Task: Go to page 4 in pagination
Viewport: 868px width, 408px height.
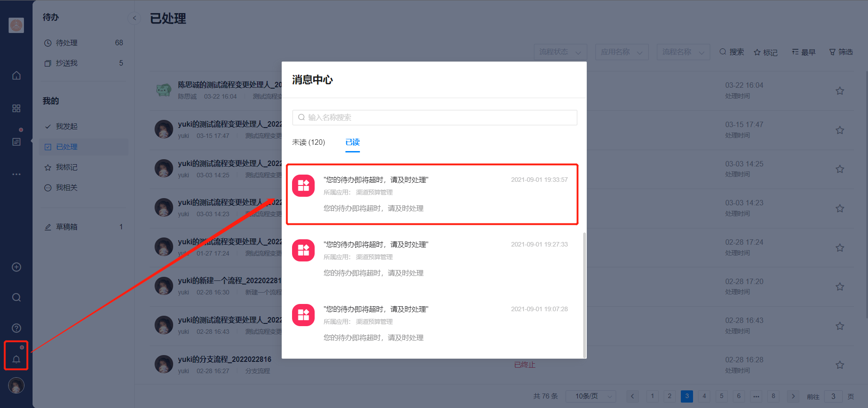Action: pos(704,396)
